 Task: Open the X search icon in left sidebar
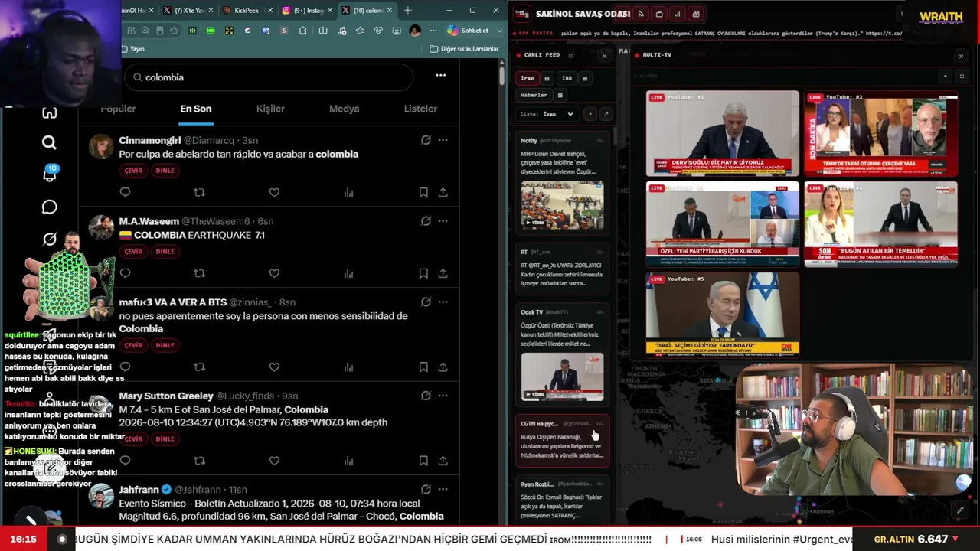pyautogui.click(x=49, y=142)
